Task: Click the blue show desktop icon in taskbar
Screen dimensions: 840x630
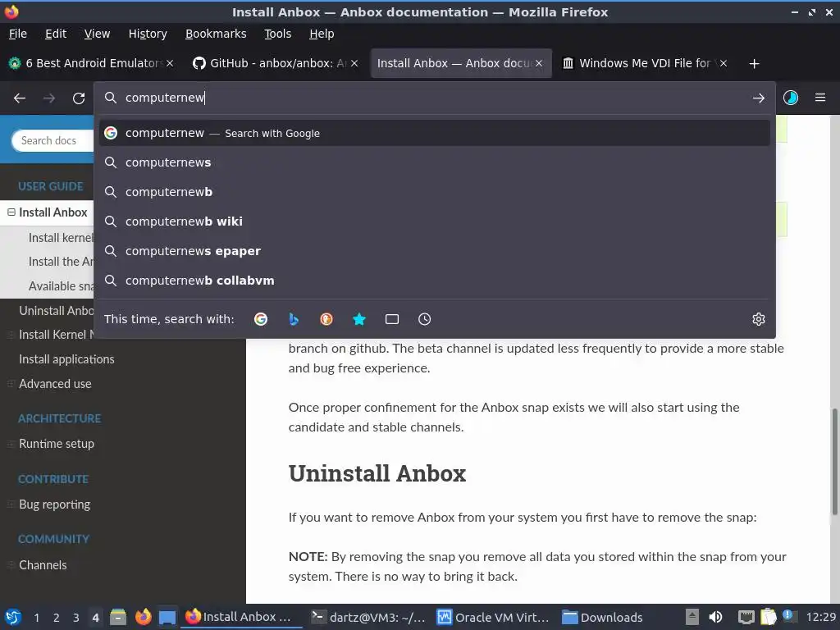Action: point(167,617)
